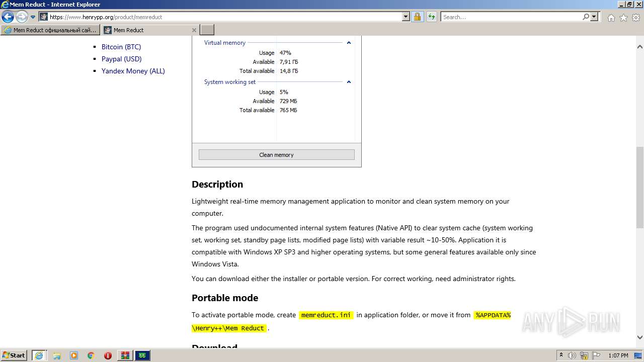Open the Bitcoin (BTC) donation link

(x=121, y=47)
